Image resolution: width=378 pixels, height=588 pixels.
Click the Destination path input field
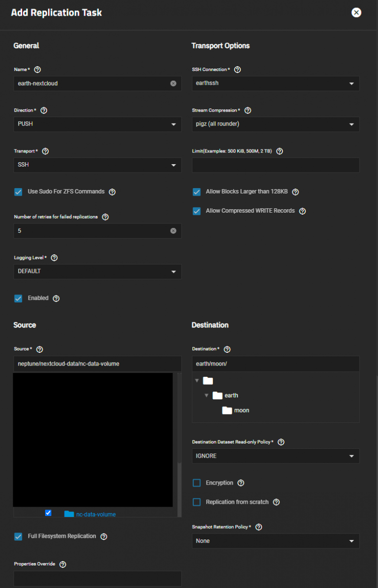pyautogui.click(x=276, y=364)
